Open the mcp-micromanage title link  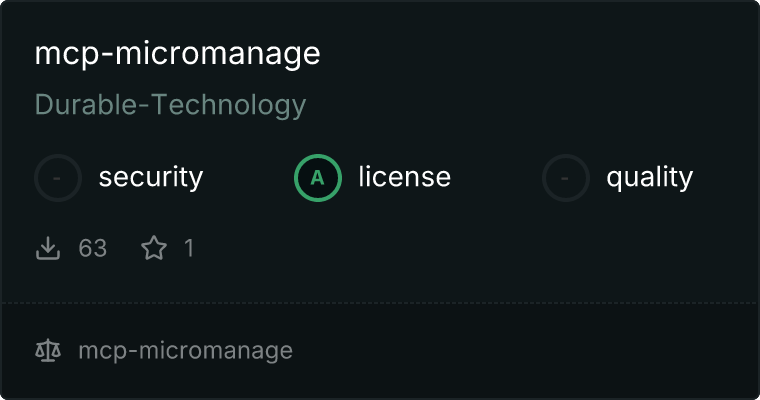tap(177, 53)
